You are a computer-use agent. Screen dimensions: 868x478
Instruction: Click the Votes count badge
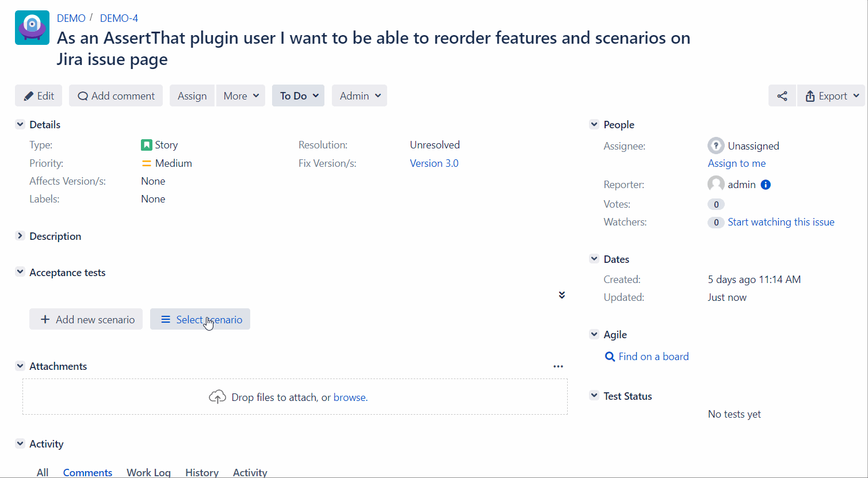coord(716,204)
